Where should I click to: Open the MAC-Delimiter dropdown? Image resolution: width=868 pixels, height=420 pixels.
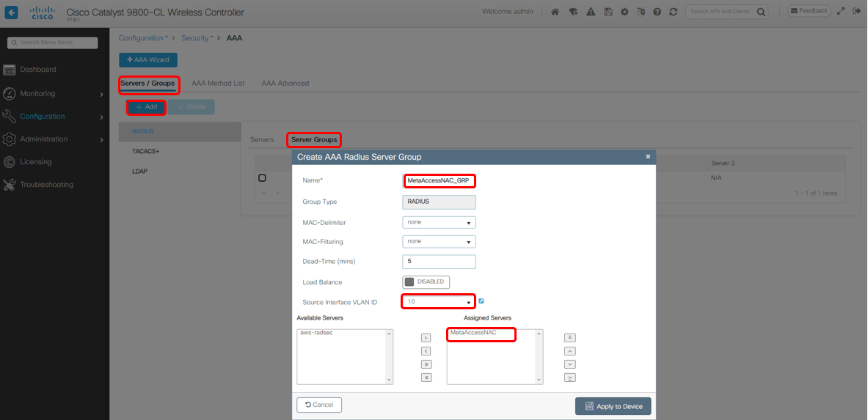pos(439,222)
